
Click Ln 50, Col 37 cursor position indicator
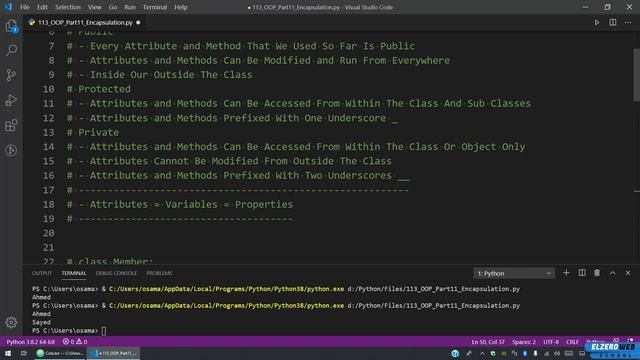tap(488, 342)
